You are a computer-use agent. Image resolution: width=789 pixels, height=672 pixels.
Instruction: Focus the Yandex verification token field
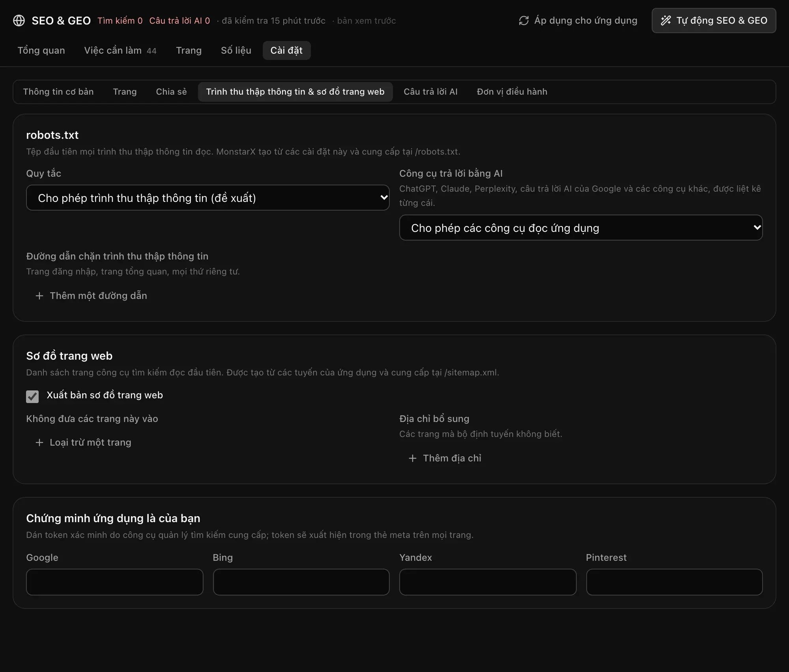pyautogui.click(x=488, y=582)
